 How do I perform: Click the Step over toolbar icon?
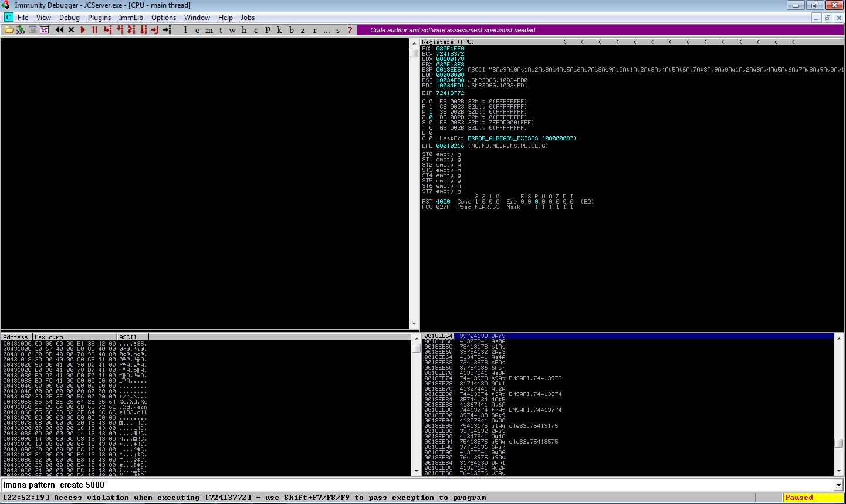pyautogui.click(x=120, y=30)
